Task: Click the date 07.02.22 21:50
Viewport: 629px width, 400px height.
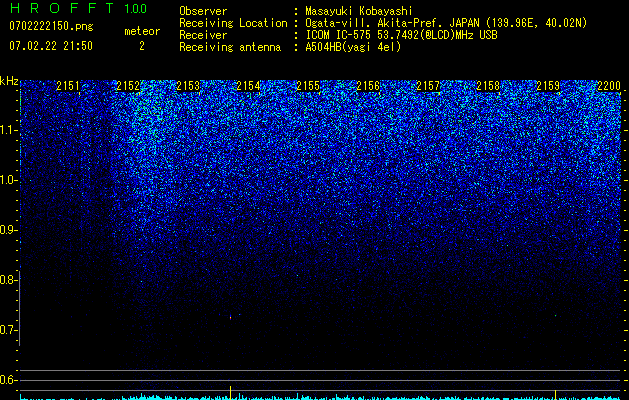Action: pos(51,46)
